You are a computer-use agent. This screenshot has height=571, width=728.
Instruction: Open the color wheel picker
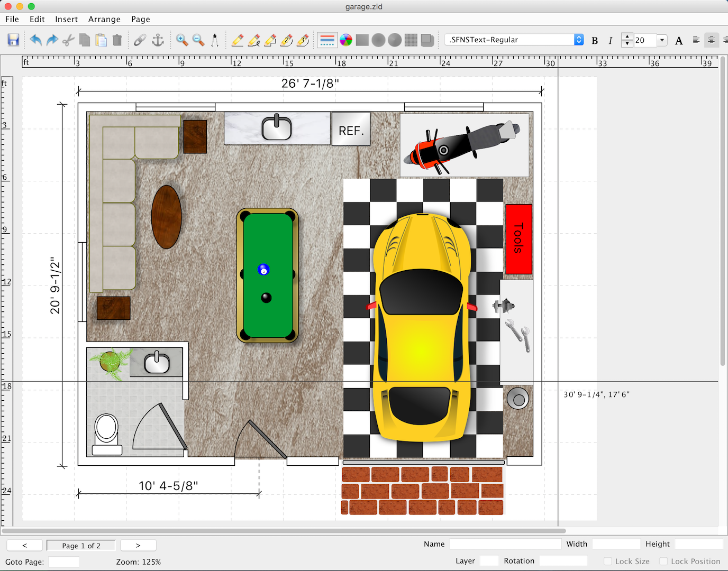pos(346,40)
